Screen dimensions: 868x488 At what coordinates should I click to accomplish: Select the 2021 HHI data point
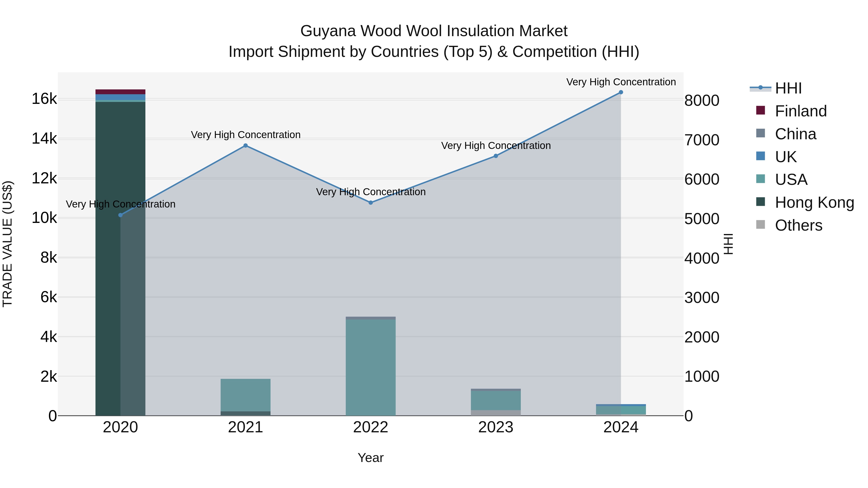246,146
